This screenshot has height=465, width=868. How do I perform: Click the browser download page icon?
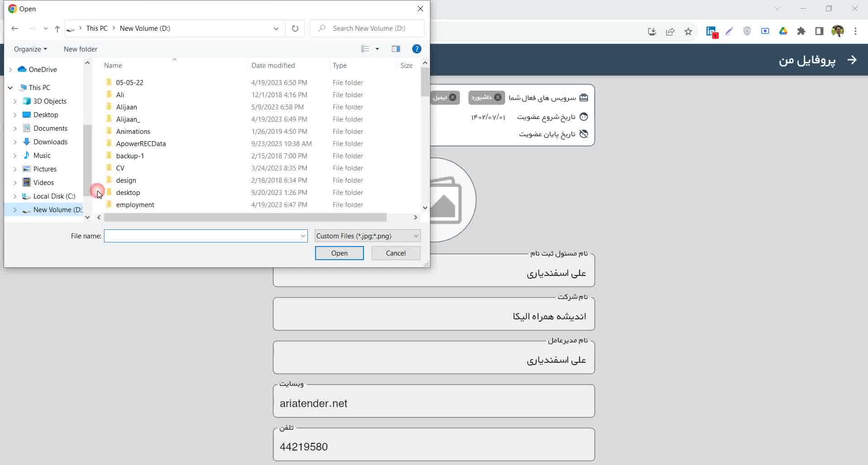pos(652,31)
